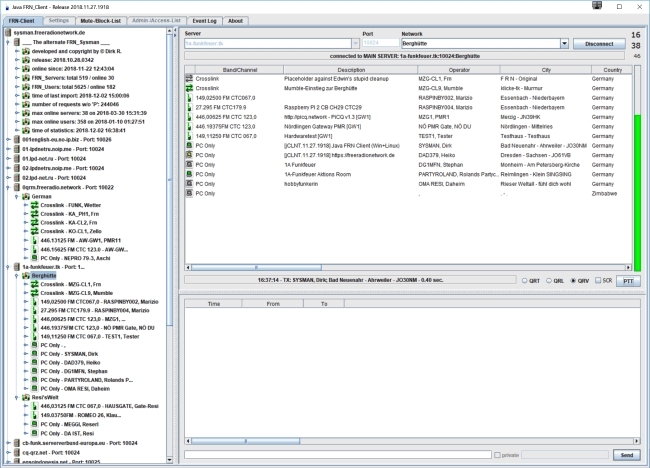Select the QRT radio button
This screenshot has width=650, height=468.
523,282
